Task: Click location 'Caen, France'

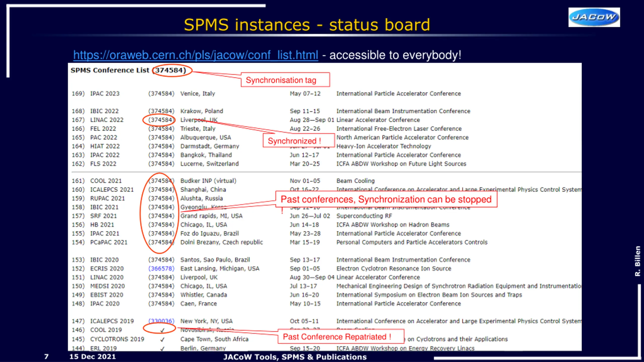Action: [x=198, y=304]
